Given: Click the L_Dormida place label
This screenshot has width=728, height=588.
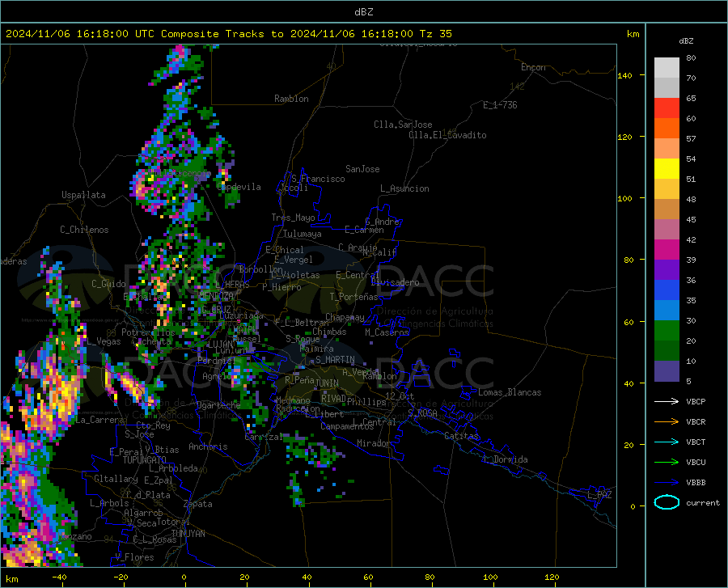Looking at the screenshot, I should (x=505, y=459).
